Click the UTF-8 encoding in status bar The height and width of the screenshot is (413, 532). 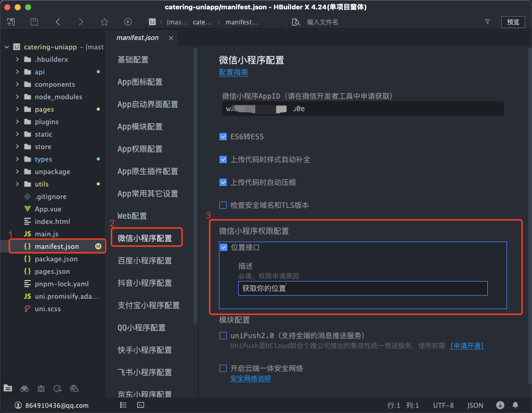point(443,406)
